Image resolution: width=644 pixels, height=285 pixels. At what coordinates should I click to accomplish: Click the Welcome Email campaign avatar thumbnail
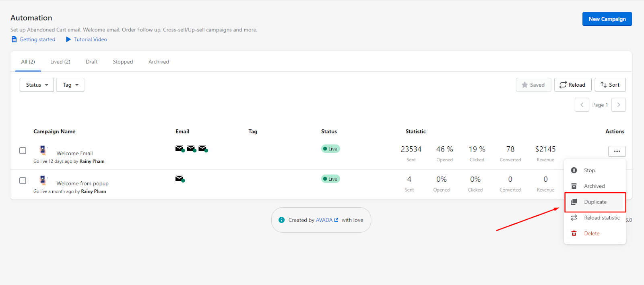43,150
